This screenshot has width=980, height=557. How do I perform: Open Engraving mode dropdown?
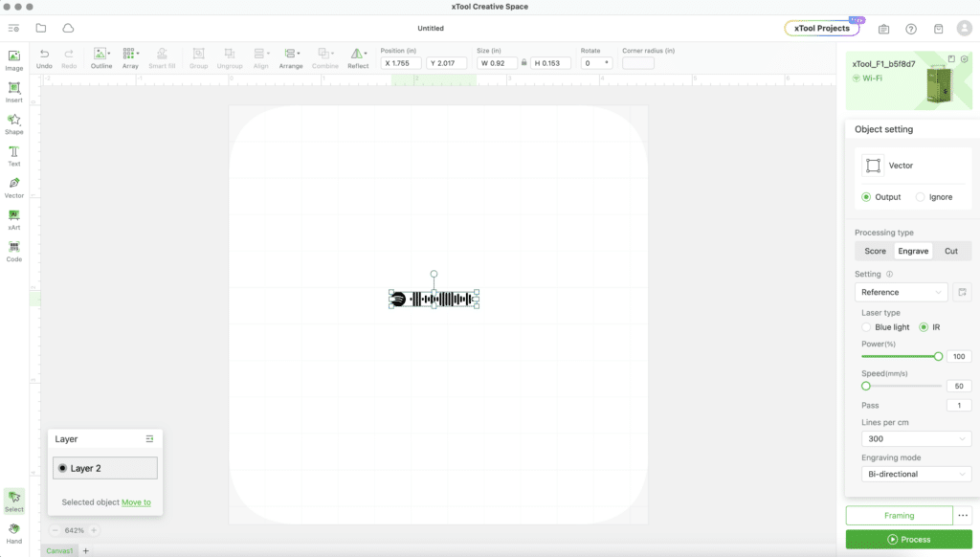coord(916,474)
